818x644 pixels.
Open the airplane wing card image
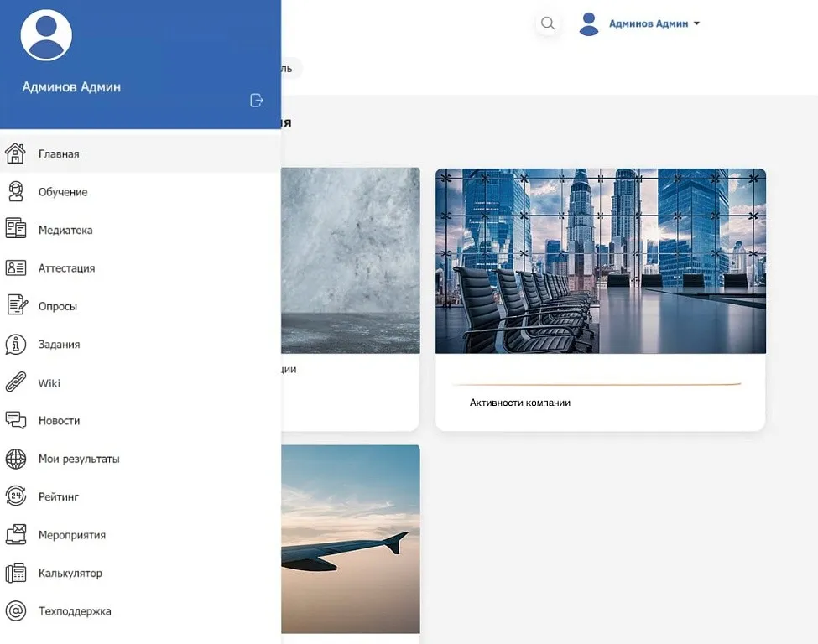(x=351, y=538)
